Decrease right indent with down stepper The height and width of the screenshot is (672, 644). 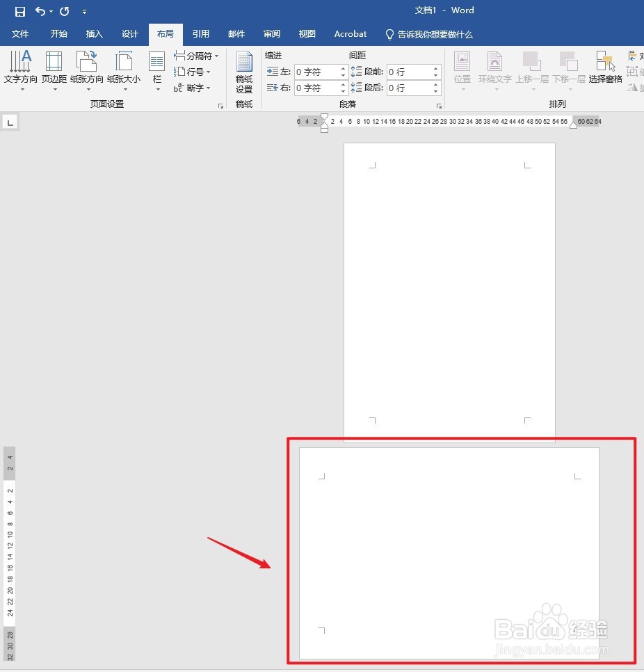tap(343, 91)
